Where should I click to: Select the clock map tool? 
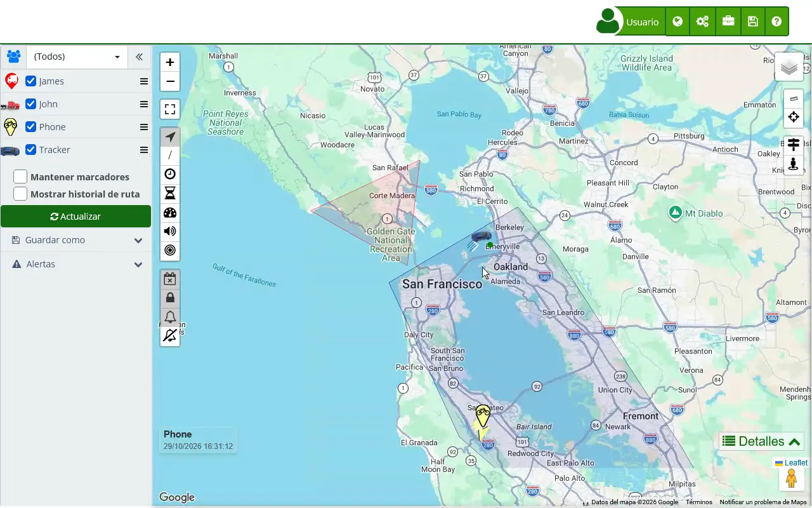pyautogui.click(x=170, y=174)
